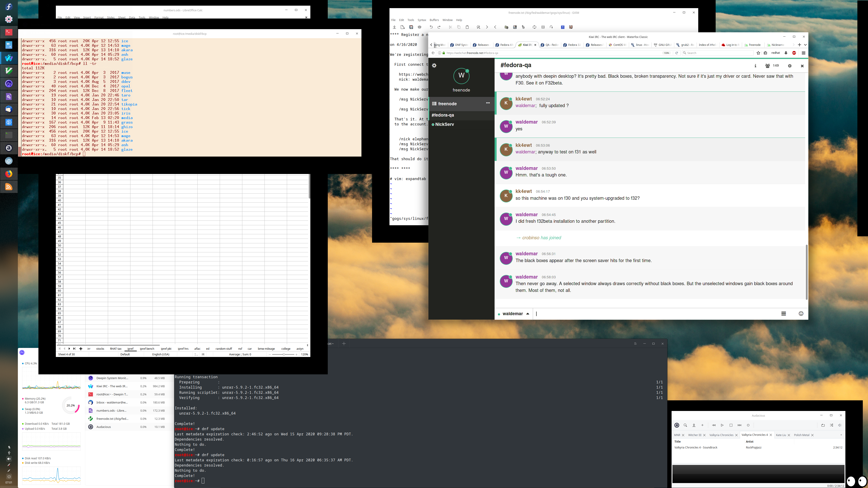Open message input plugins menu icon
868x488 pixels.
point(783,314)
